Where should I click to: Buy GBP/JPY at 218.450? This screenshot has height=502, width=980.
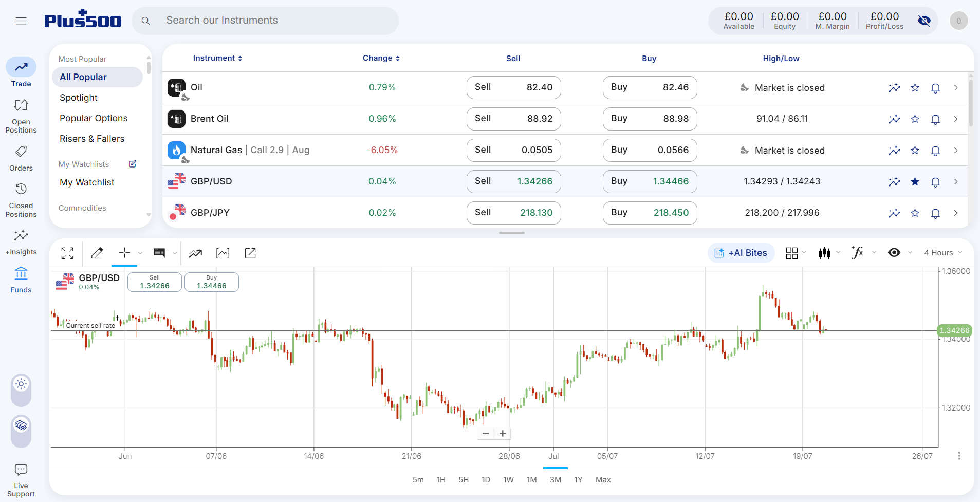(650, 213)
